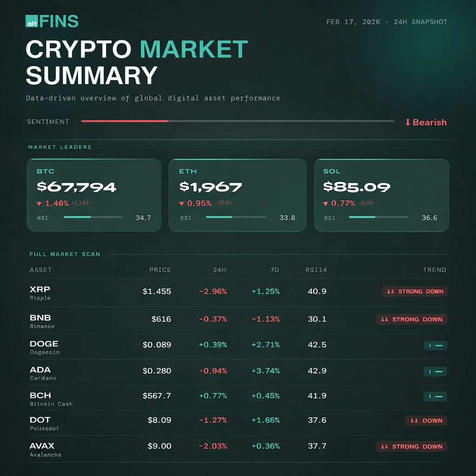Select DOGE's neutral trend badge

tap(435, 345)
